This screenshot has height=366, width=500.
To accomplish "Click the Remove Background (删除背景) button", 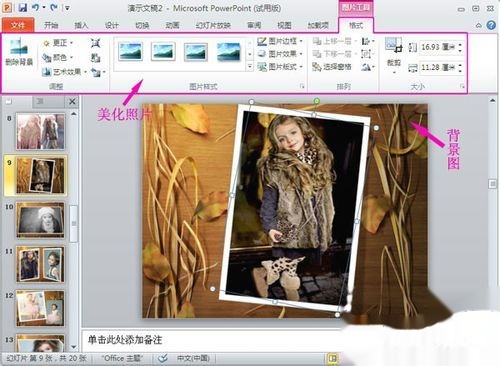I will coord(19,52).
